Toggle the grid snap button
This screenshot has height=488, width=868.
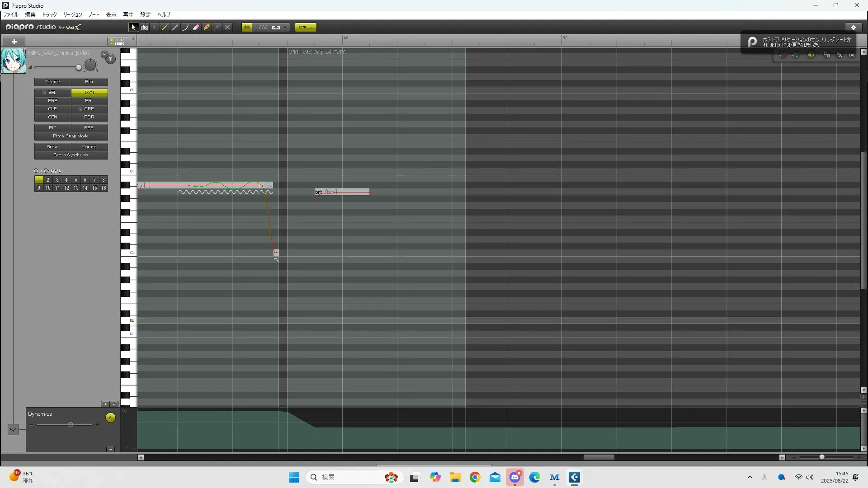(x=247, y=28)
